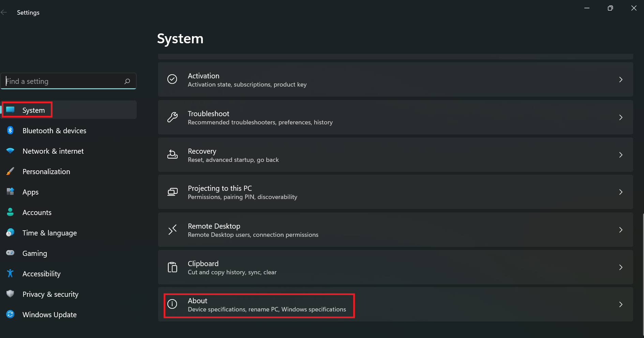
Task: Go back with the Settings back arrow
Action: coord(4,12)
